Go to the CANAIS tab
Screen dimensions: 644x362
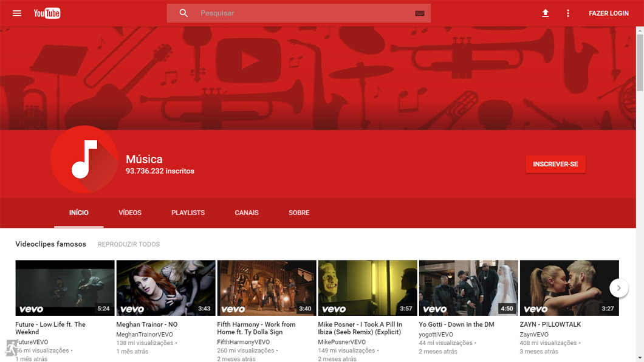(x=247, y=213)
